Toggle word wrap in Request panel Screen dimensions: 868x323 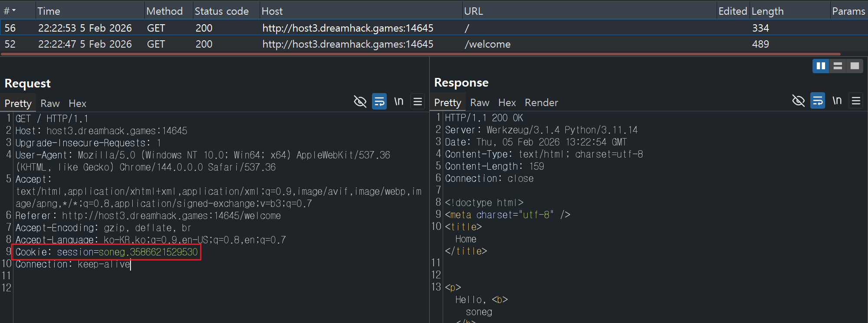(379, 102)
